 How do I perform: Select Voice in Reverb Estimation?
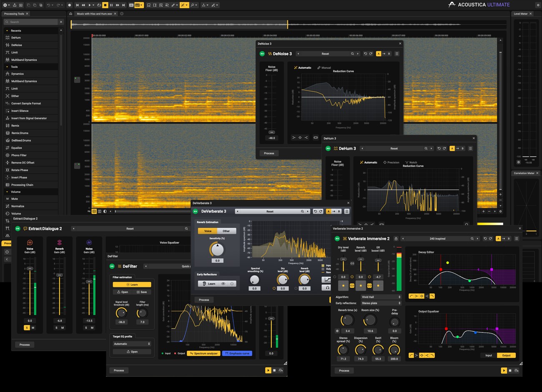pos(208,231)
